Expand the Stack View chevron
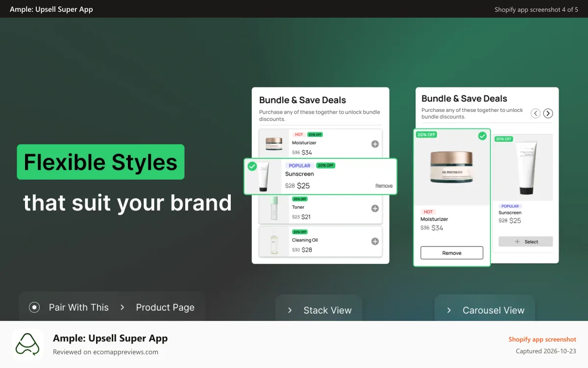The width and height of the screenshot is (588, 368). coord(290,310)
